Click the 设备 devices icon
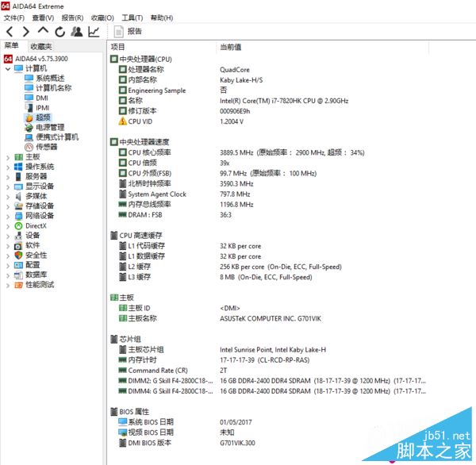 click(18, 236)
